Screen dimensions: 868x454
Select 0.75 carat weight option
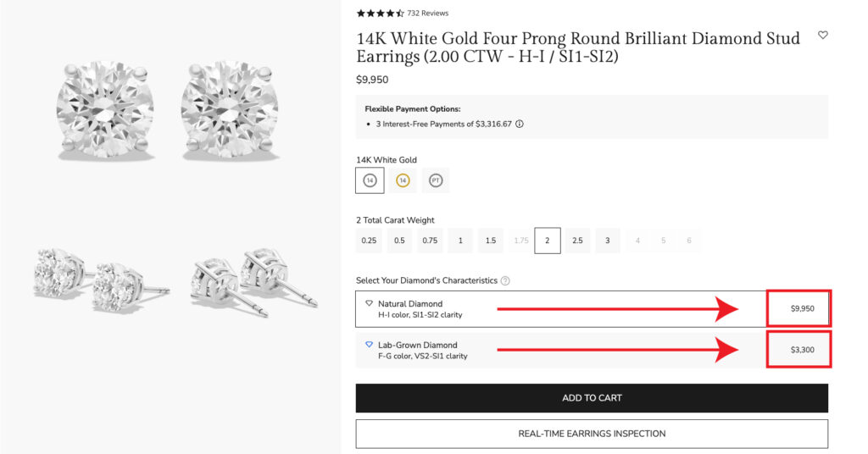click(430, 241)
